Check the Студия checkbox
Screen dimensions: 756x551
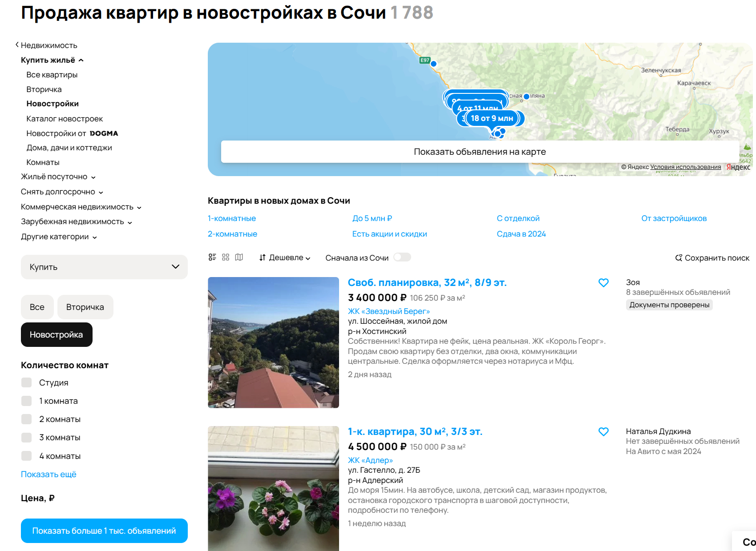27,382
